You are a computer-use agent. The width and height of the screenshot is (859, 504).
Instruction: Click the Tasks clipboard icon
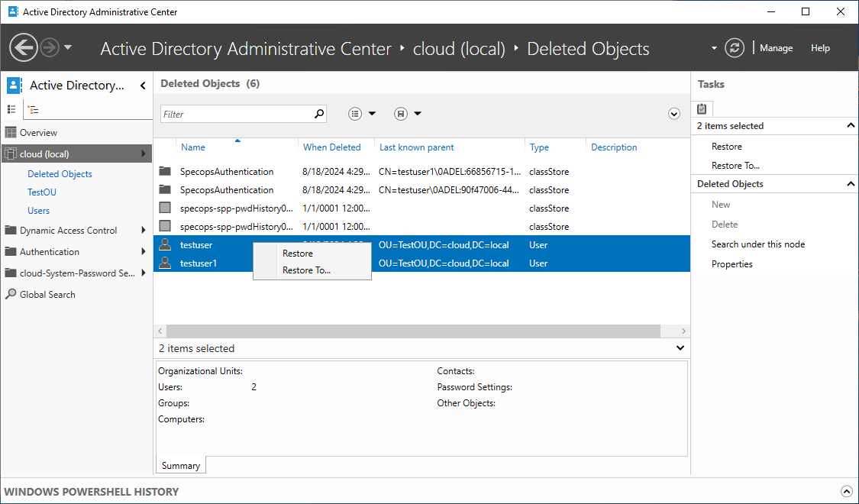coord(702,108)
